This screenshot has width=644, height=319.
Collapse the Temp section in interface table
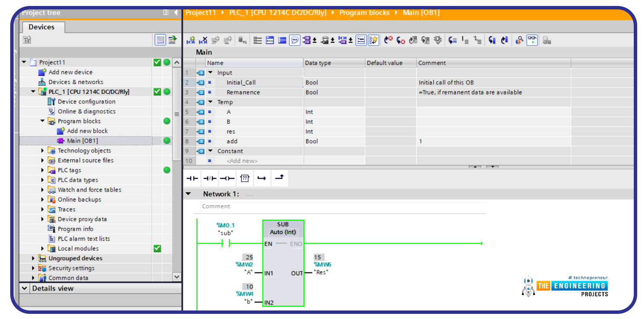210,102
